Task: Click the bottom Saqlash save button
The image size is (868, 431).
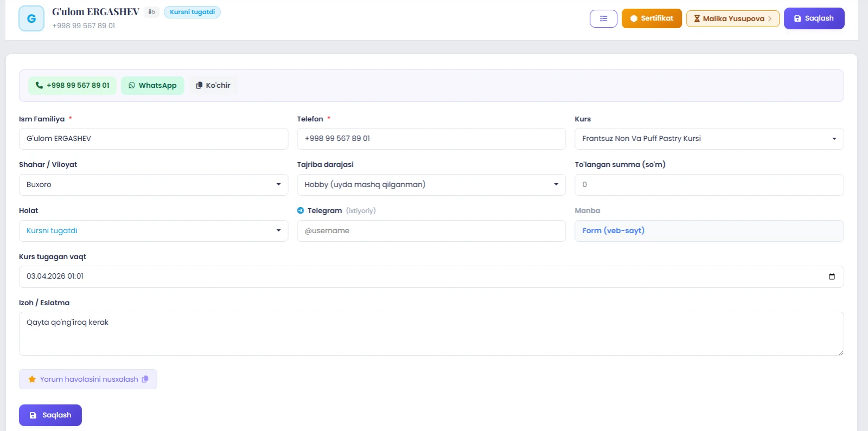Action: click(x=50, y=415)
